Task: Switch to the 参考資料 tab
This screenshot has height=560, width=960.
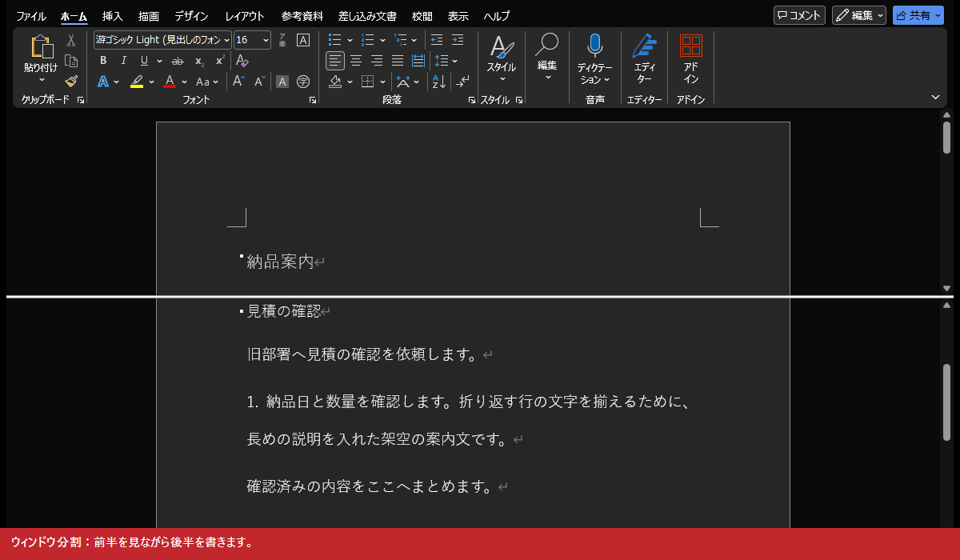Action: click(302, 16)
